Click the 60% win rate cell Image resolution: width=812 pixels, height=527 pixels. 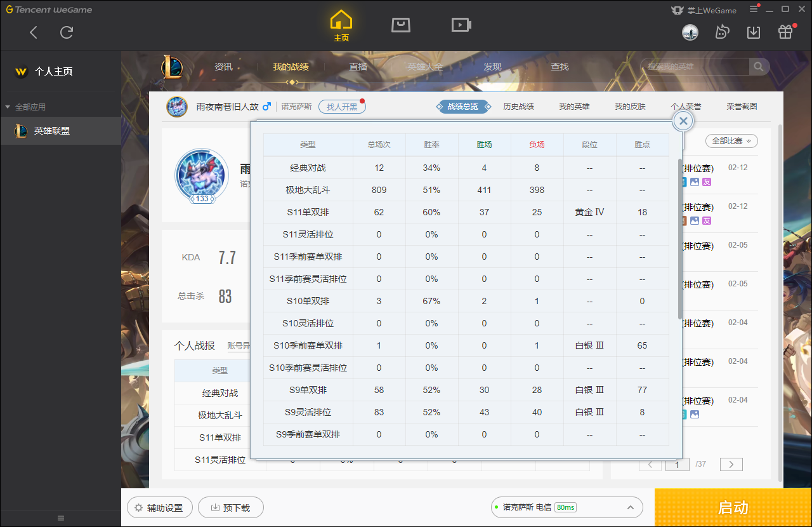coord(431,212)
